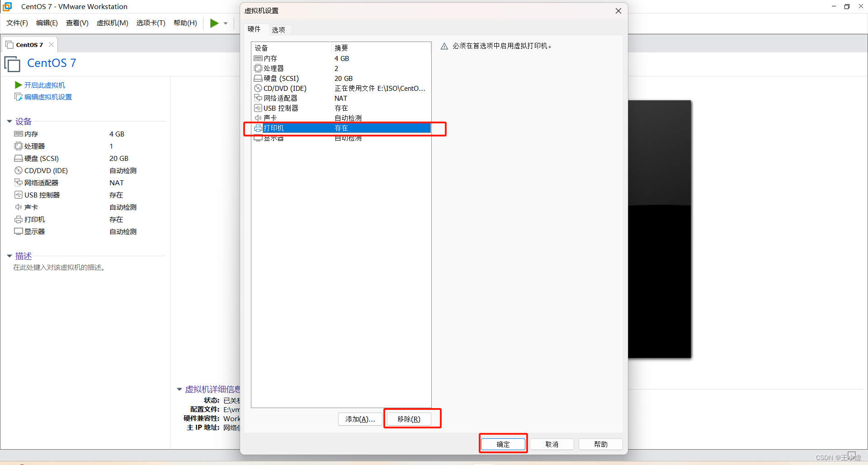Click the CD/DVD (IDE) icon in settings dialog

tap(258, 88)
